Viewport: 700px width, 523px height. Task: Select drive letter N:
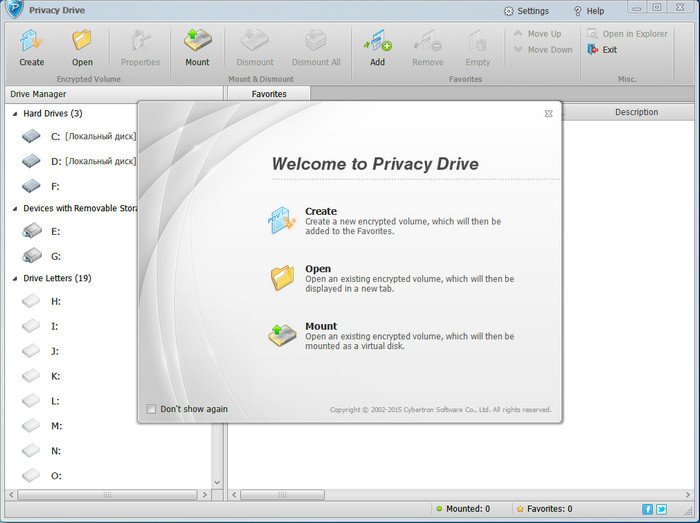(x=41, y=451)
